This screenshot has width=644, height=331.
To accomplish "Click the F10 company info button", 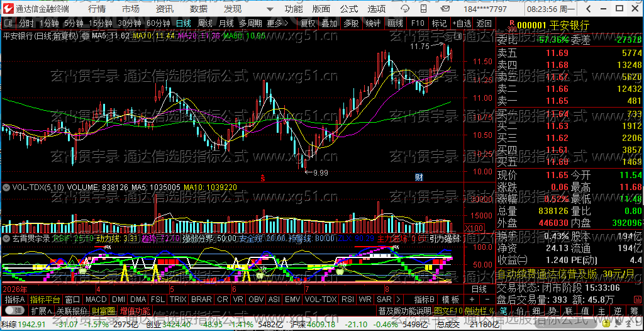I will (418, 23).
